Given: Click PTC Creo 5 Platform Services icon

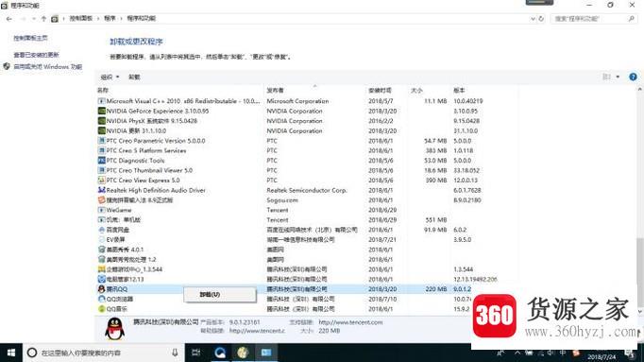Looking at the screenshot, I should [101, 150].
